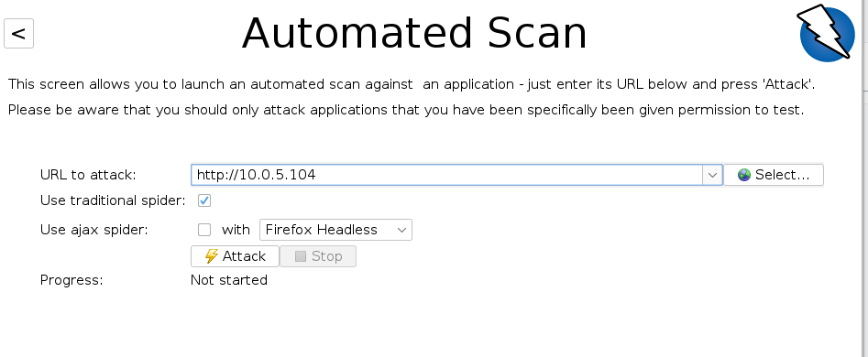Focus the URL to attack text field
The image size is (868, 357).
coord(447,175)
